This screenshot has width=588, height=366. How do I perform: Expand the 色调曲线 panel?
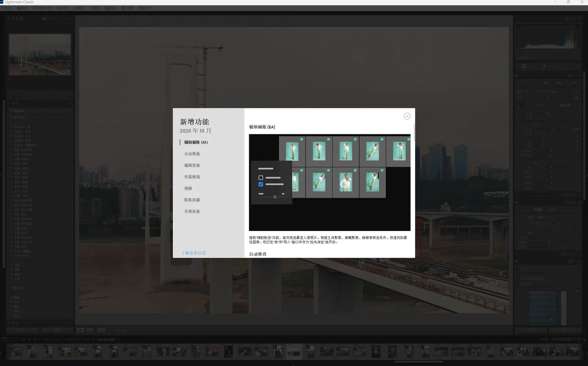pyautogui.click(x=568, y=195)
